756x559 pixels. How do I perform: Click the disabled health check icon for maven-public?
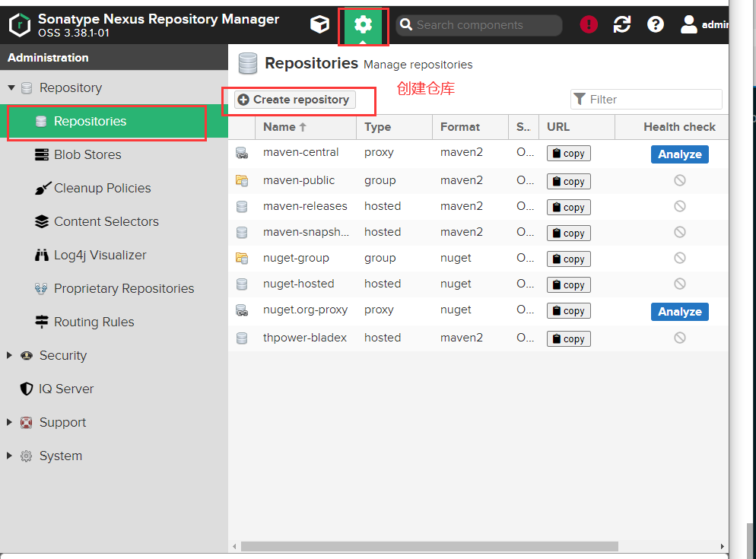coord(680,180)
